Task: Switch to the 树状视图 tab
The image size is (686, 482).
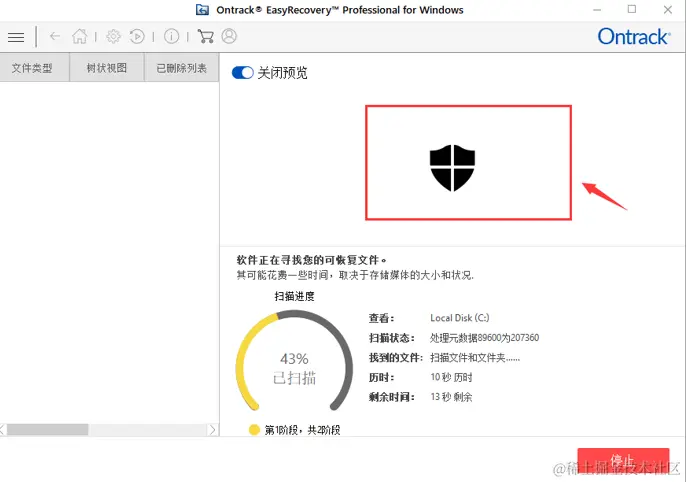Action: point(107,68)
